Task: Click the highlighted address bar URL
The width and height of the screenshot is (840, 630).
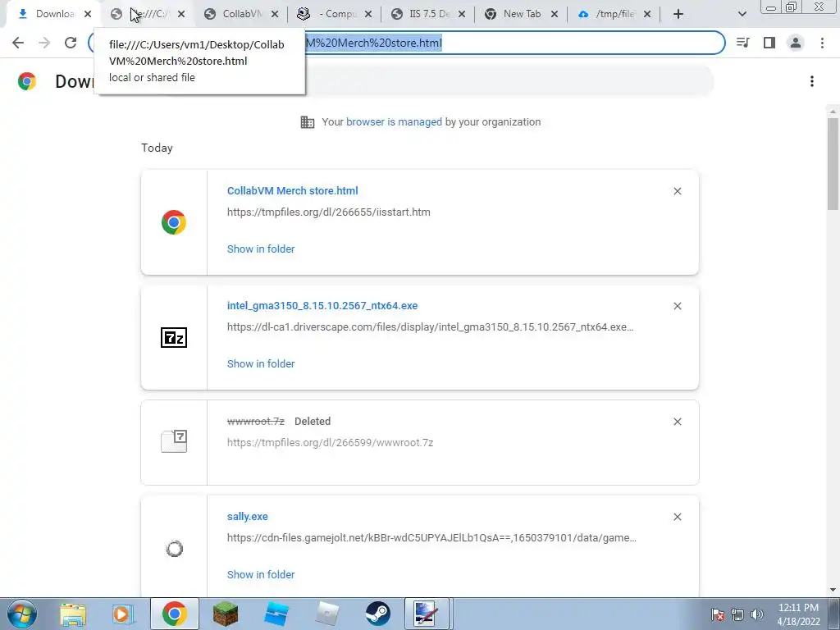Action: [x=374, y=43]
